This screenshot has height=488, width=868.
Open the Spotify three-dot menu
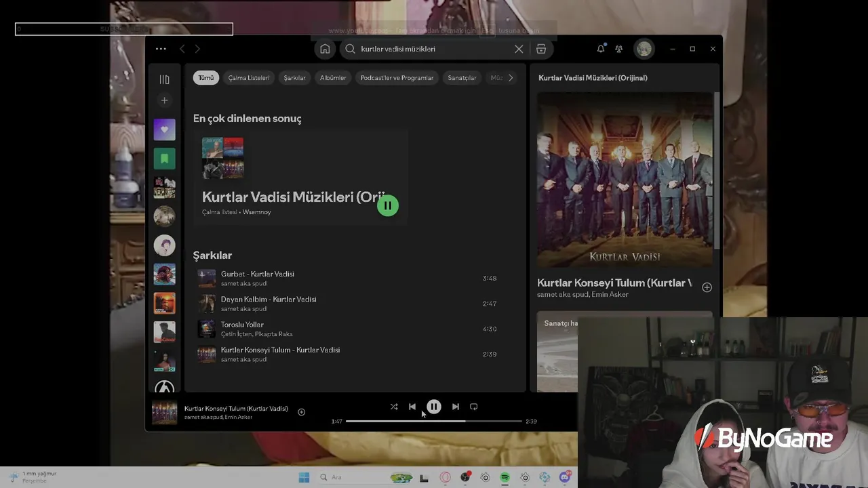161,49
